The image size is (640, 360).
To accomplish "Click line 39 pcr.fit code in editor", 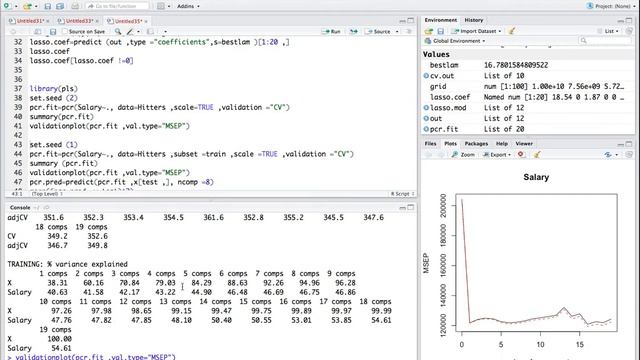I will (160, 107).
